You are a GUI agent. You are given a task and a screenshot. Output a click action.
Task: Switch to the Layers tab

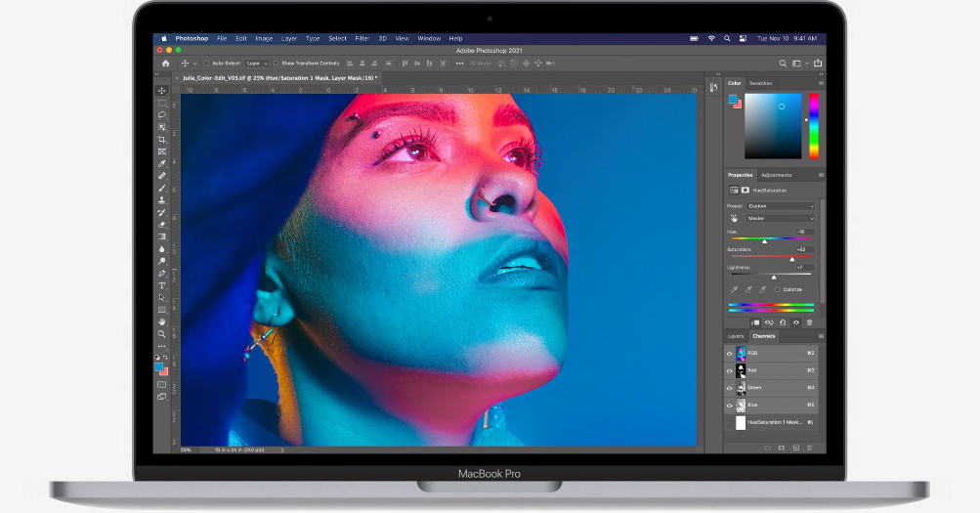click(736, 336)
